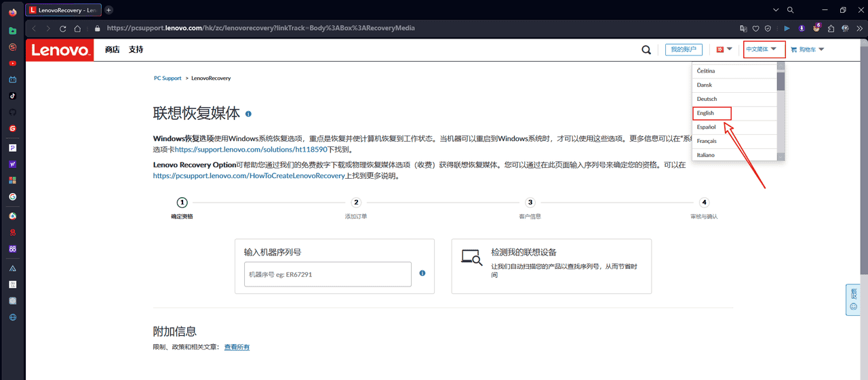Navigate forward with the browser forward arrow

click(x=48, y=28)
